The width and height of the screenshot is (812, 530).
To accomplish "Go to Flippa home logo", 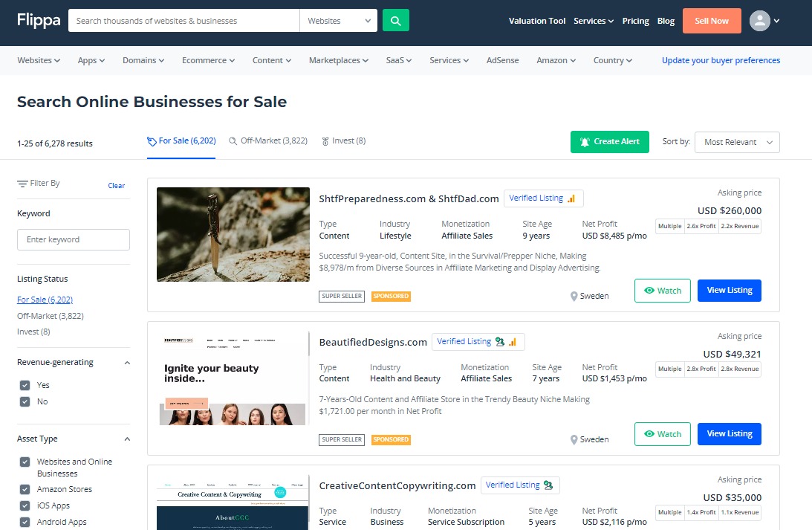I will coord(39,20).
